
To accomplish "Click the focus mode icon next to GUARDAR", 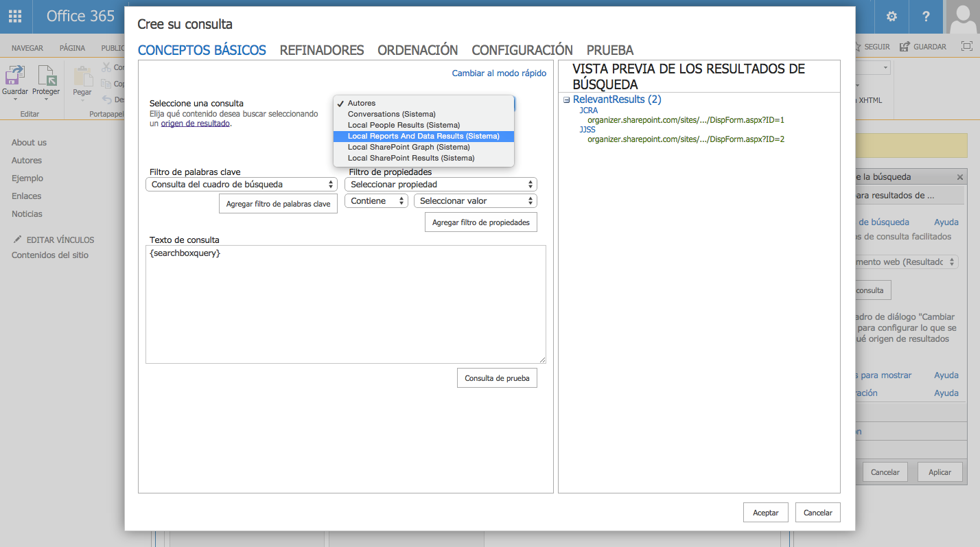I will [x=969, y=47].
